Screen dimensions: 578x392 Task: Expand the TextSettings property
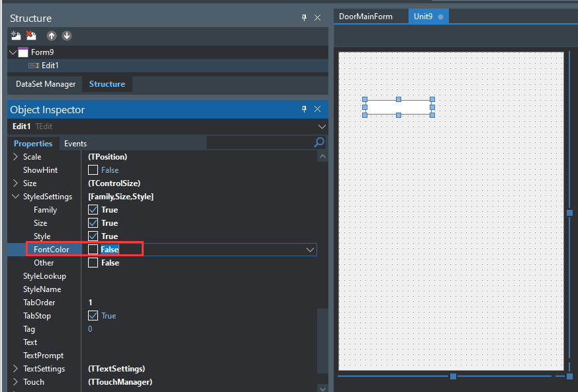(15, 369)
